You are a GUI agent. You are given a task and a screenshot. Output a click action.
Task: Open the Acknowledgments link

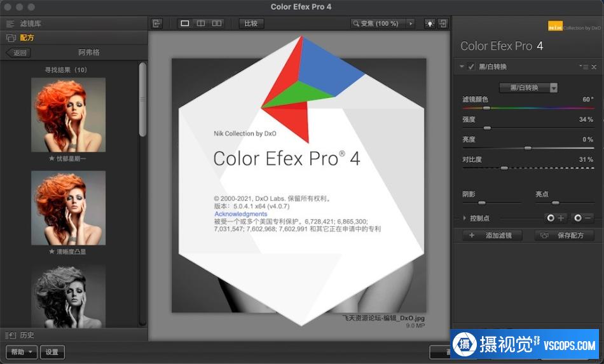click(241, 214)
